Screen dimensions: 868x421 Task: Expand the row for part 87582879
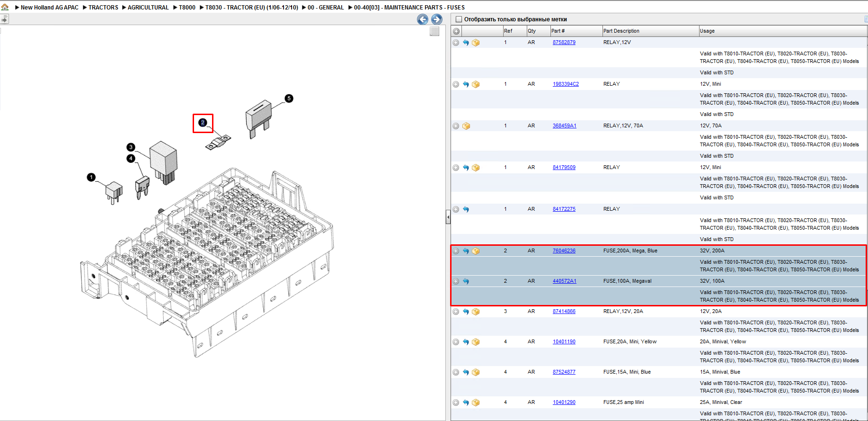tap(456, 43)
